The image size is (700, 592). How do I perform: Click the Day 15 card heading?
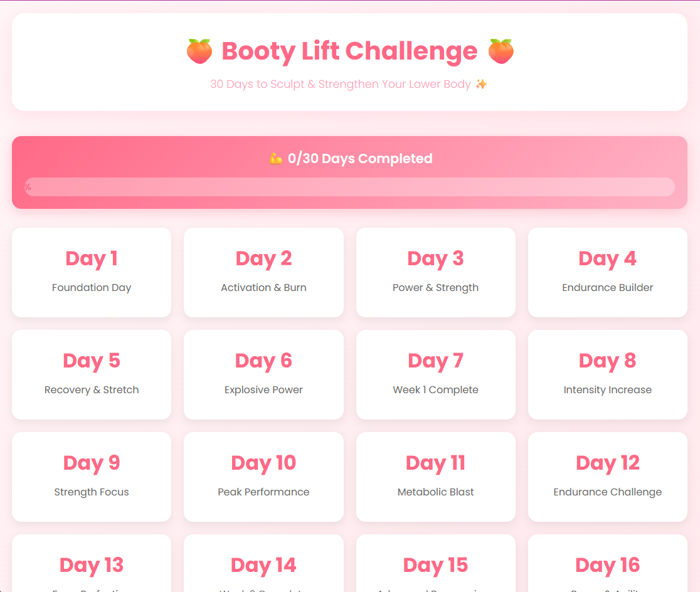[435, 565]
